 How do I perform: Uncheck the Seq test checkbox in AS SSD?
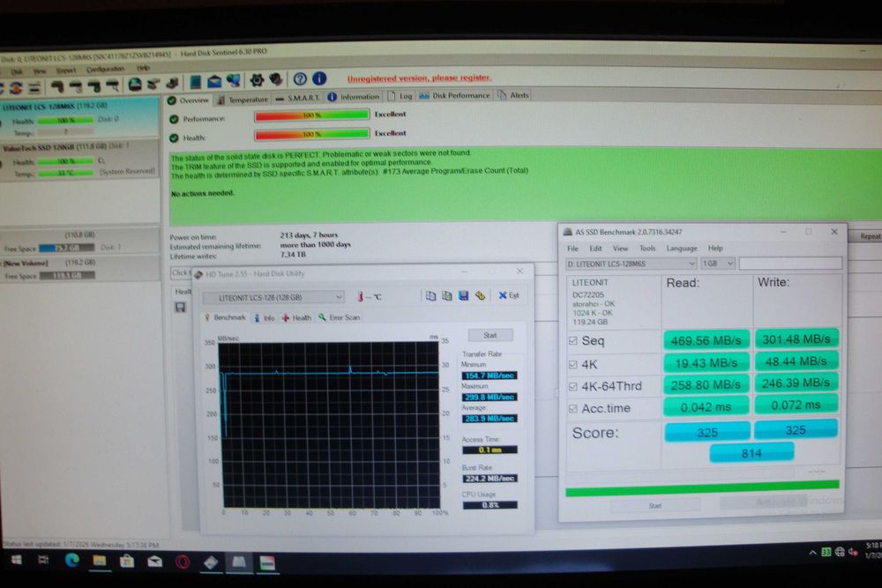click(x=572, y=340)
